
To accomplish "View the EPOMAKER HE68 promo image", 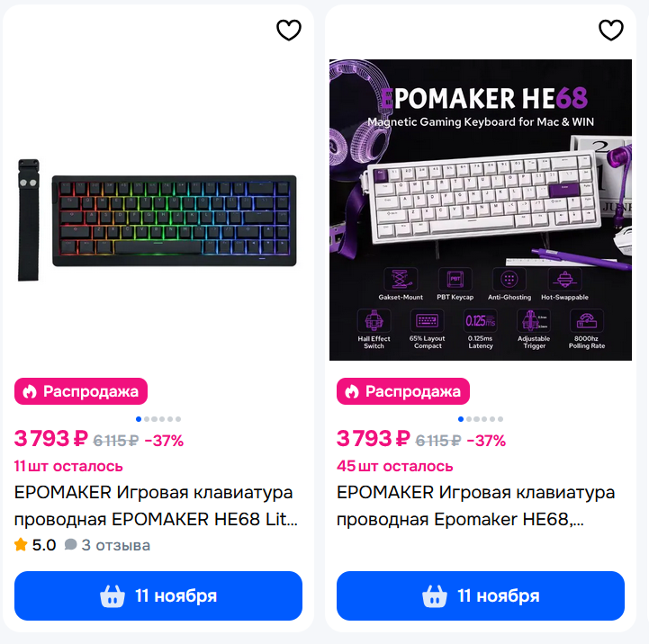I will pyautogui.click(x=481, y=210).
